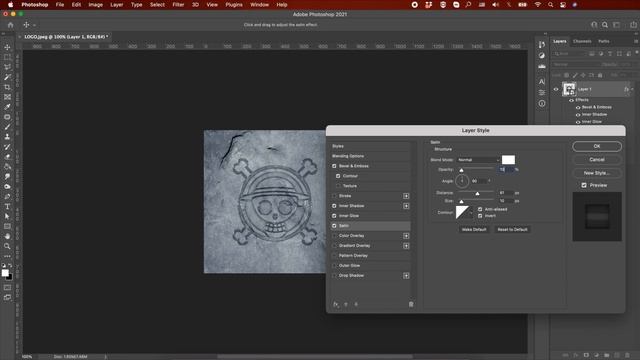Select the Rectangular Marquee tool
The image size is (640, 360).
7,57
